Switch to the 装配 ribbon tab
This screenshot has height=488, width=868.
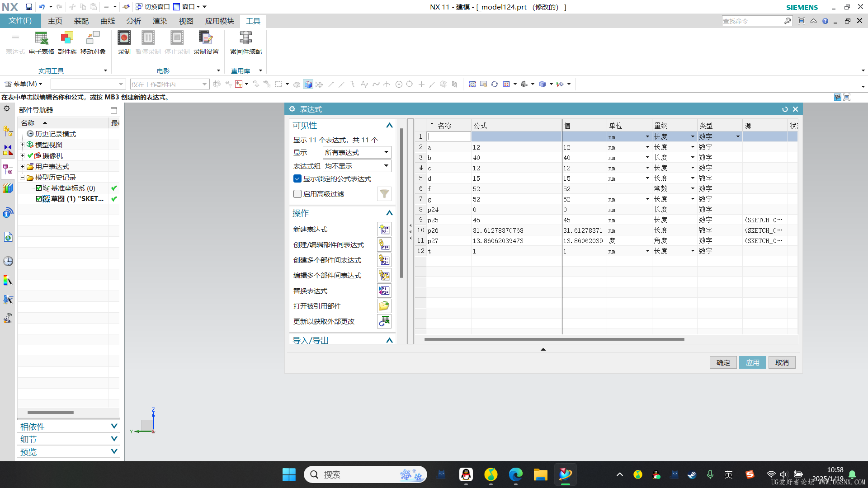tap(81, 21)
